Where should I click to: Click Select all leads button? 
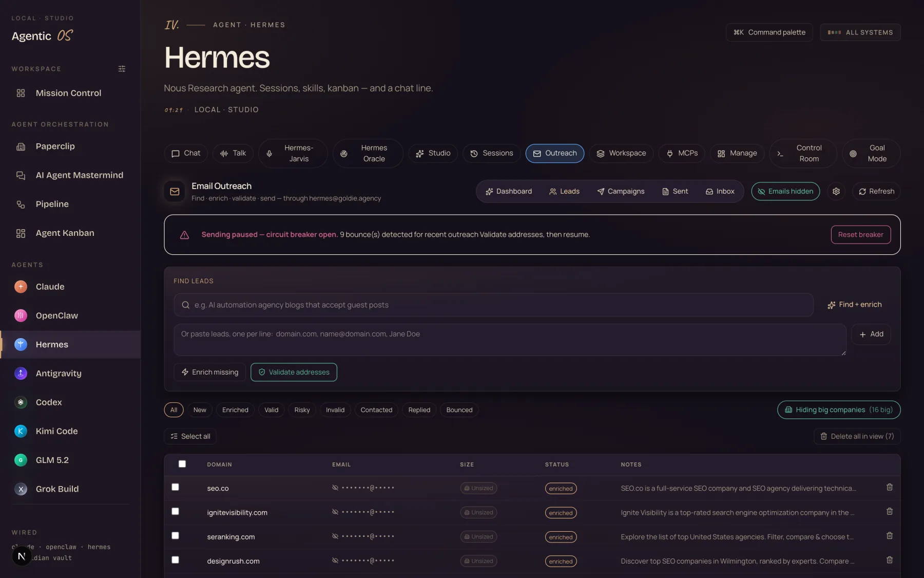(190, 437)
